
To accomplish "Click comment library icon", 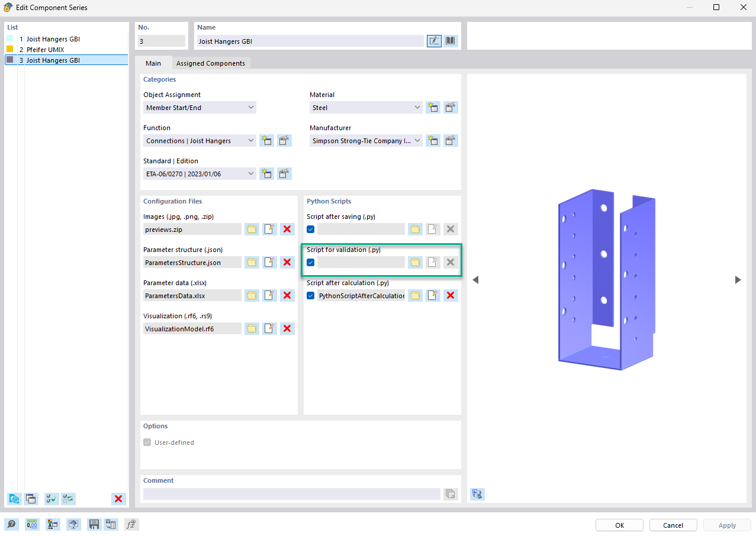I will click(x=451, y=494).
